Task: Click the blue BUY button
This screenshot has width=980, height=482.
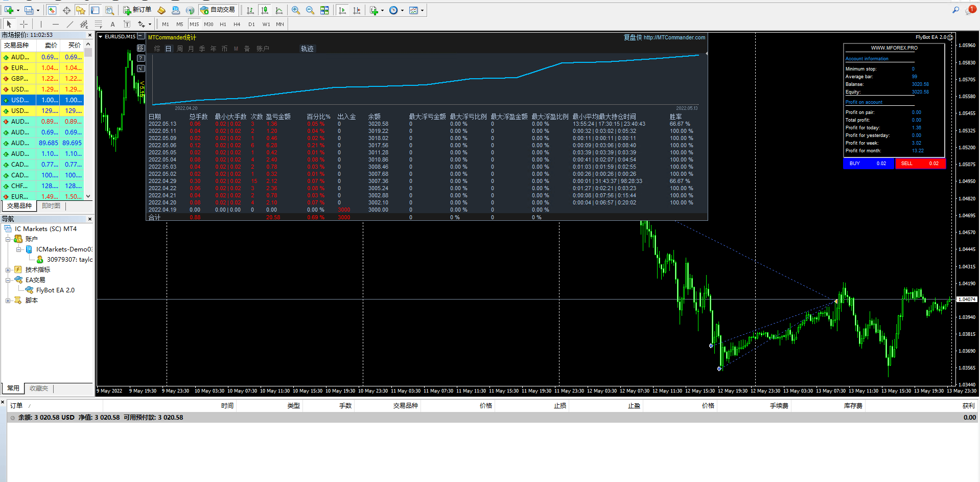Action: (x=868, y=164)
